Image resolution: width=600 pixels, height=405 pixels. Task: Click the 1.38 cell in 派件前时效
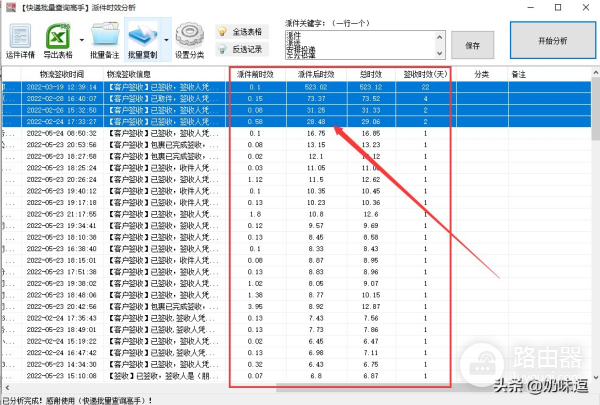point(255,295)
